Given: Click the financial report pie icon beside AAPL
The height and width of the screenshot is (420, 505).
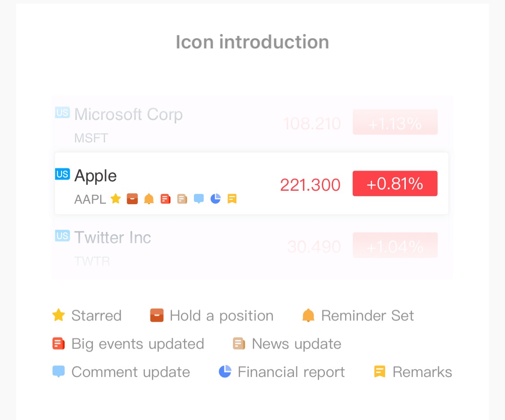Looking at the screenshot, I should (x=215, y=199).
